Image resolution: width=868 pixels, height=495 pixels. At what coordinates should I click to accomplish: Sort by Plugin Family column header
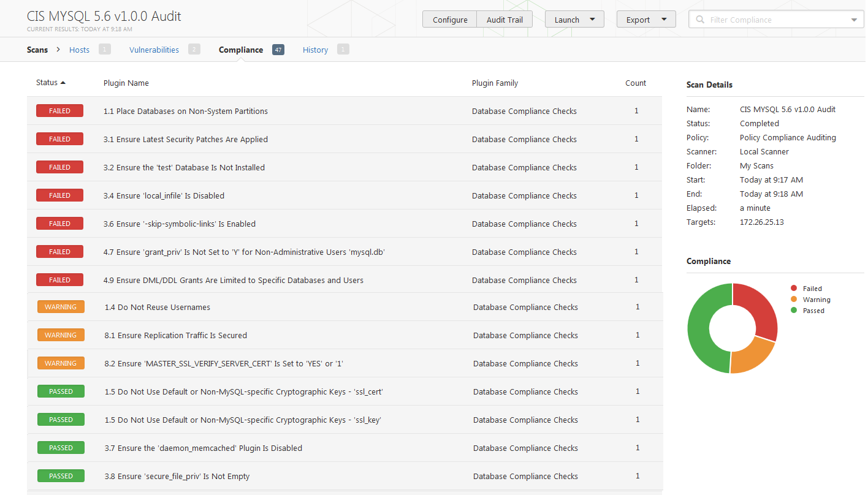pyautogui.click(x=495, y=83)
